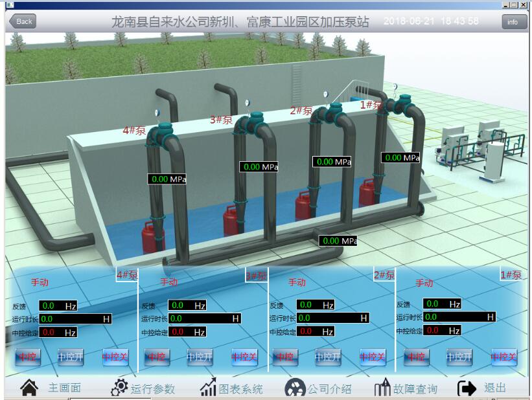Open the 公司介绍 page

click(x=318, y=388)
